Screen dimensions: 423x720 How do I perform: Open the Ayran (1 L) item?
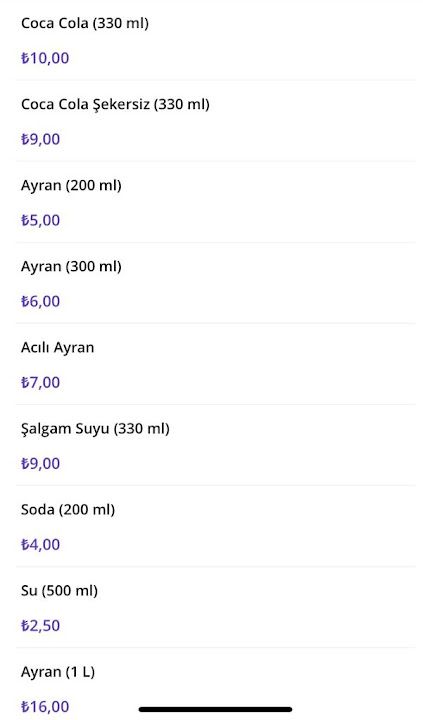216,684
